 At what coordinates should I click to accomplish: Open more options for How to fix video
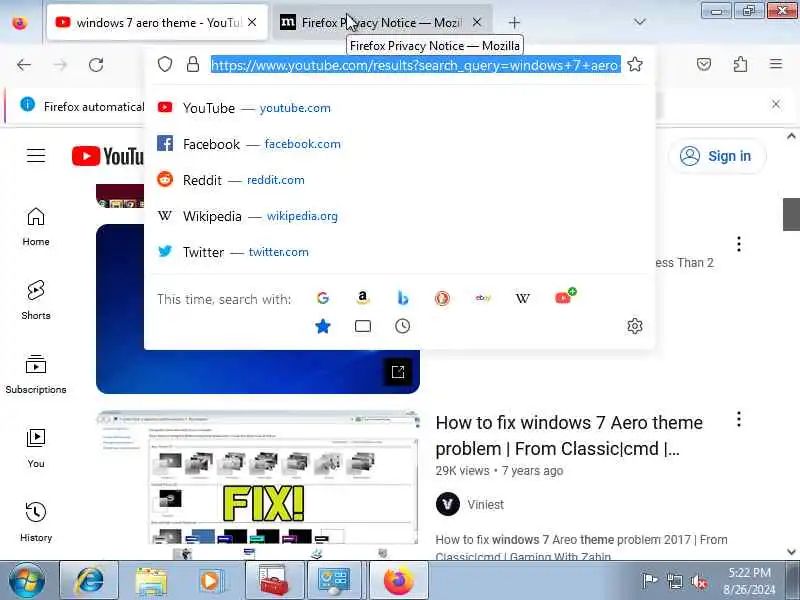[739, 419]
